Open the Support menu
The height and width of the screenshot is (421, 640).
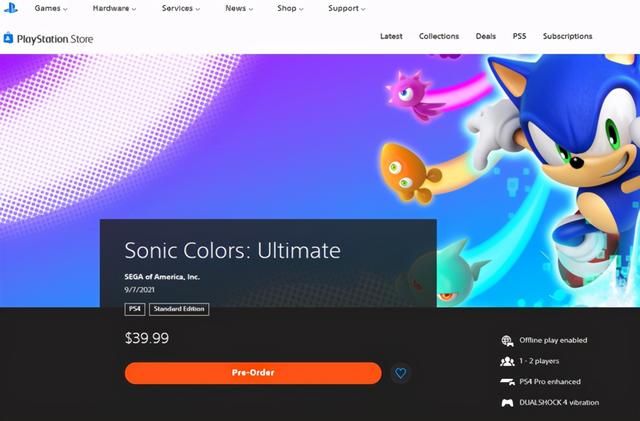(x=347, y=8)
